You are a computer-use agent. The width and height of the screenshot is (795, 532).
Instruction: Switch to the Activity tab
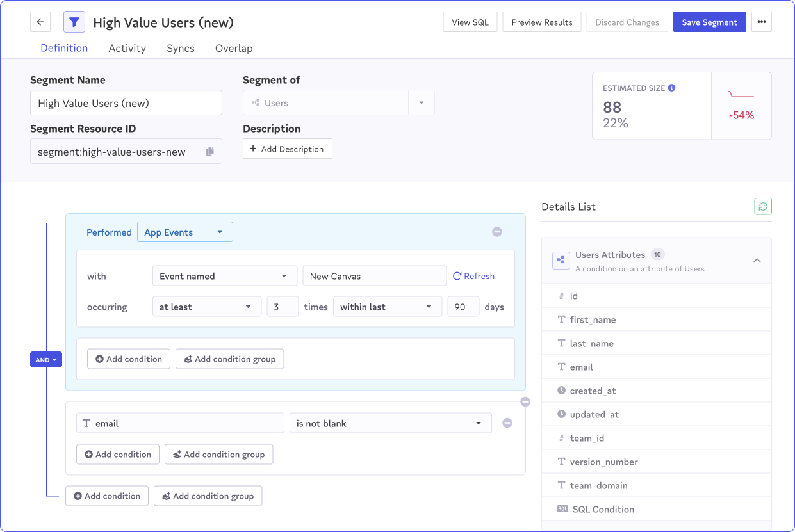click(x=127, y=49)
